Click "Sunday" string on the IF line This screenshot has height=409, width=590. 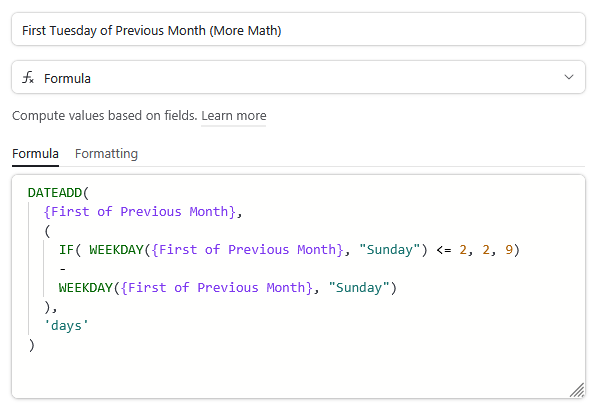389,250
